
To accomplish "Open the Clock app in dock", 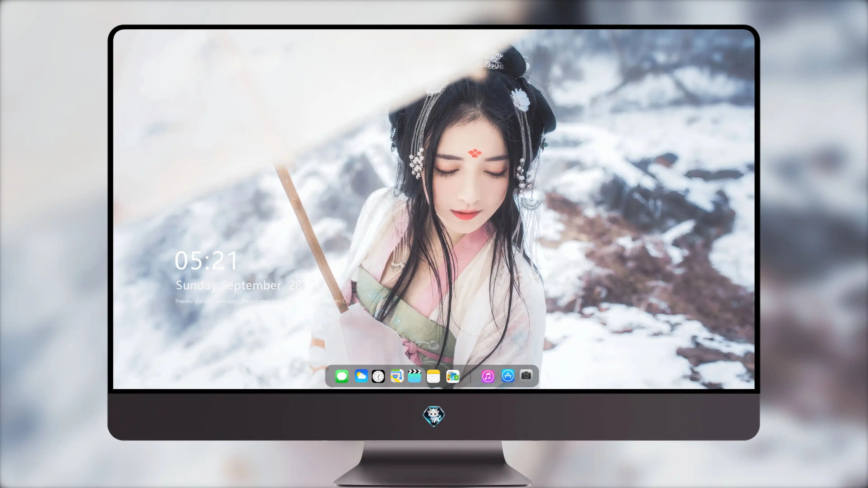I will click(x=378, y=376).
